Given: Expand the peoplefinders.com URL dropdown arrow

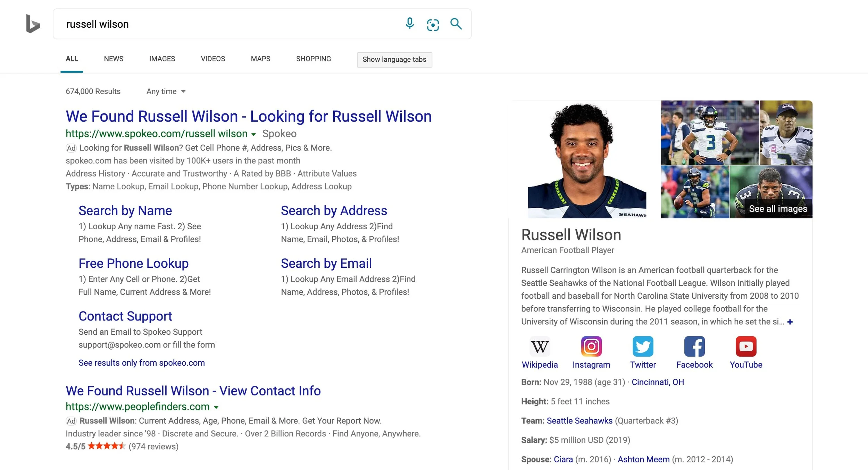Looking at the screenshot, I should [216, 408].
